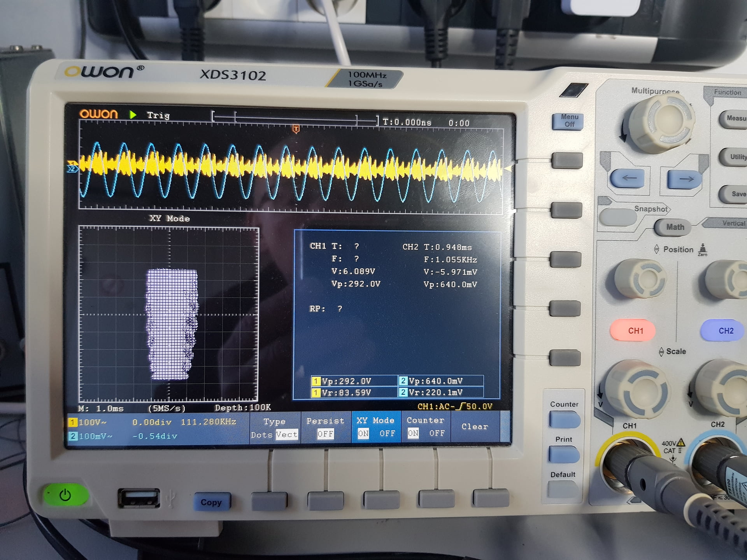Screen dimensions: 747x560
Task: Click the CH1 100V scale indicator
Action: pos(88,422)
